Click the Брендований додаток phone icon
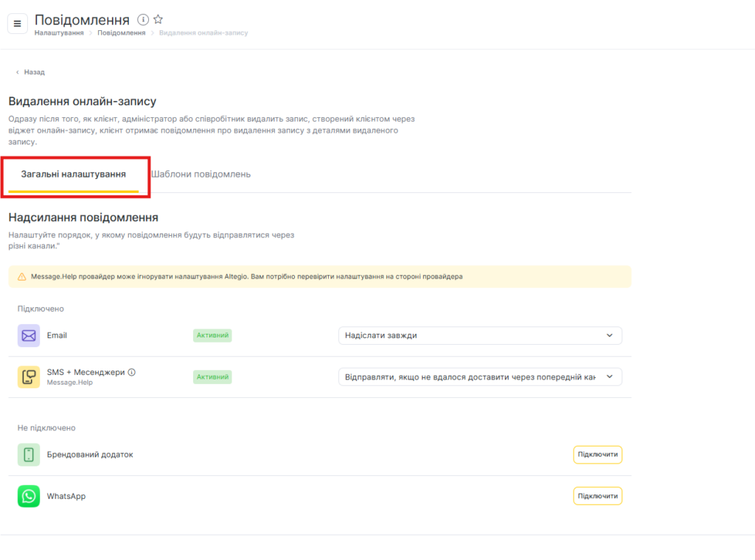Screen dimensions: 755x560 [29, 455]
